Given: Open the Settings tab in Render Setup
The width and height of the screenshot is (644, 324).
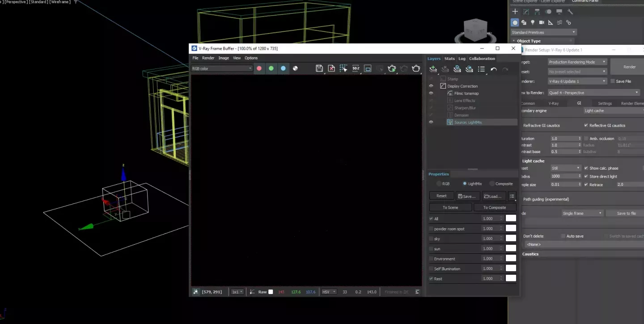Looking at the screenshot, I should point(605,103).
